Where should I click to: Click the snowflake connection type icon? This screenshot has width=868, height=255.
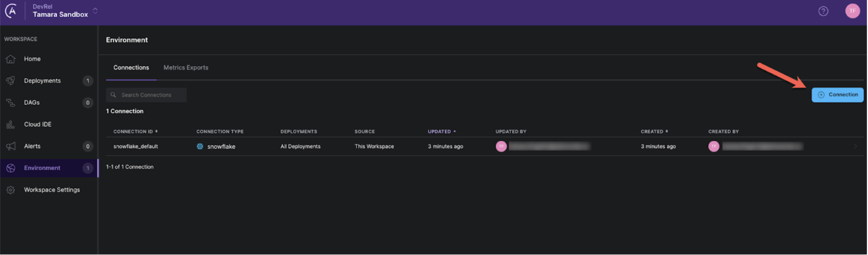200,146
